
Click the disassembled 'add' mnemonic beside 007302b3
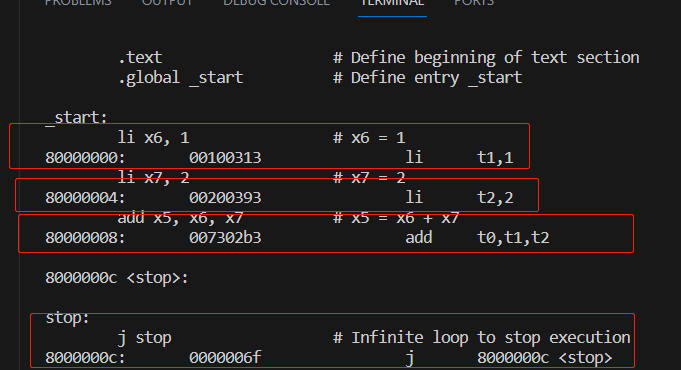pyautogui.click(x=419, y=238)
